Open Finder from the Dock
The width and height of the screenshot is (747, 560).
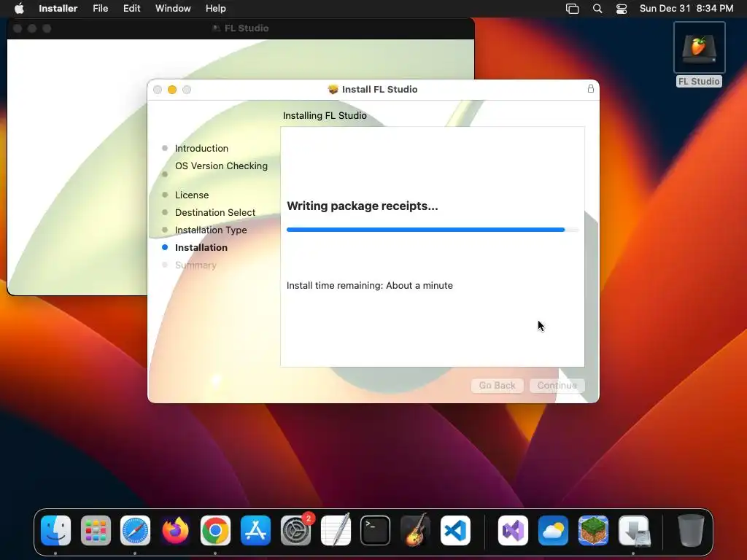click(x=55, y=530)
